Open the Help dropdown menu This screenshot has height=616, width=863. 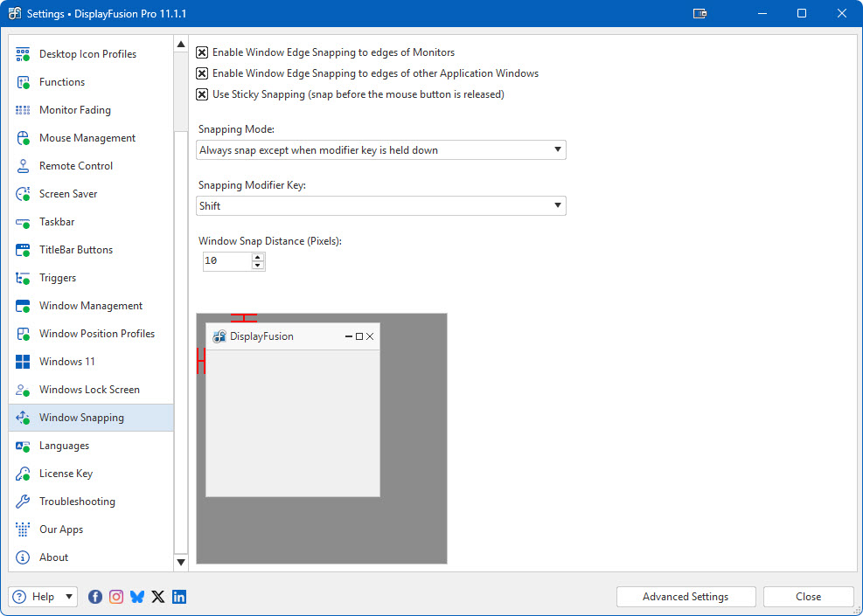(x=43, y=597)
